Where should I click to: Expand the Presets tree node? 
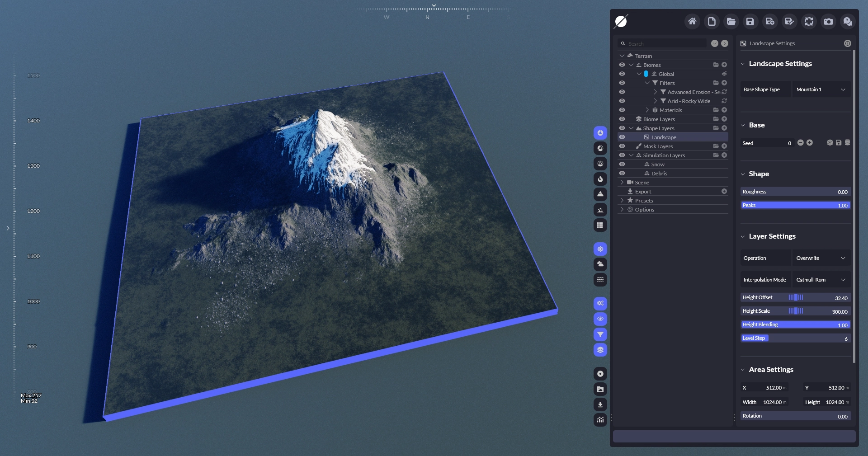pyautogui.click(x=622, y=201)
